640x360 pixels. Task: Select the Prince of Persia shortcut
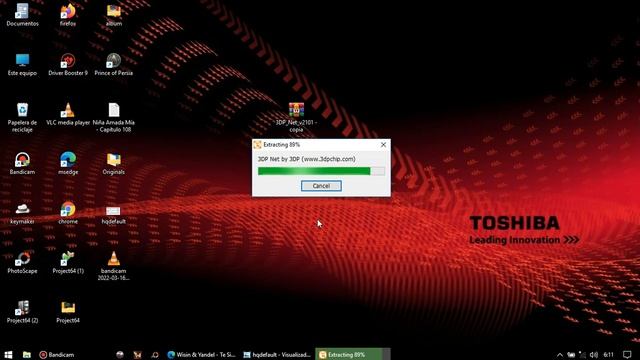(113, 64)
